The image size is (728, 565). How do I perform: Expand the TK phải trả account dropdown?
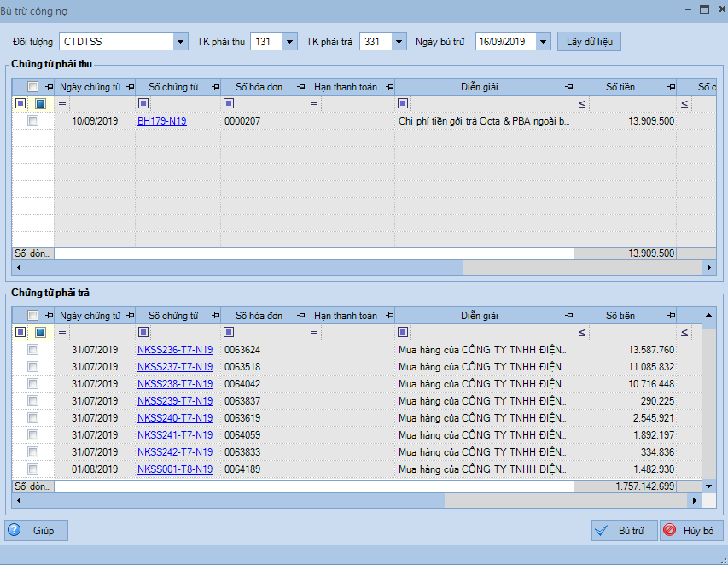pos(399,42)
